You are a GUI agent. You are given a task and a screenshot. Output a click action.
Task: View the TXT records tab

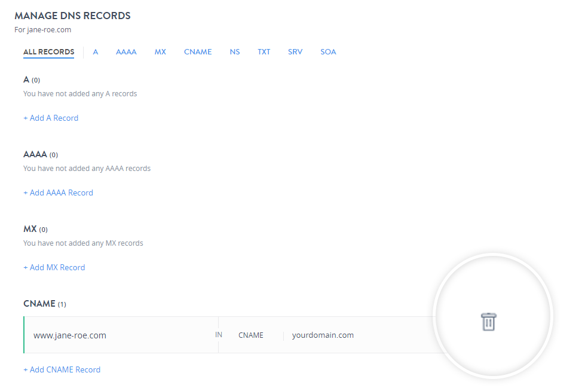(x=264, y=52)
